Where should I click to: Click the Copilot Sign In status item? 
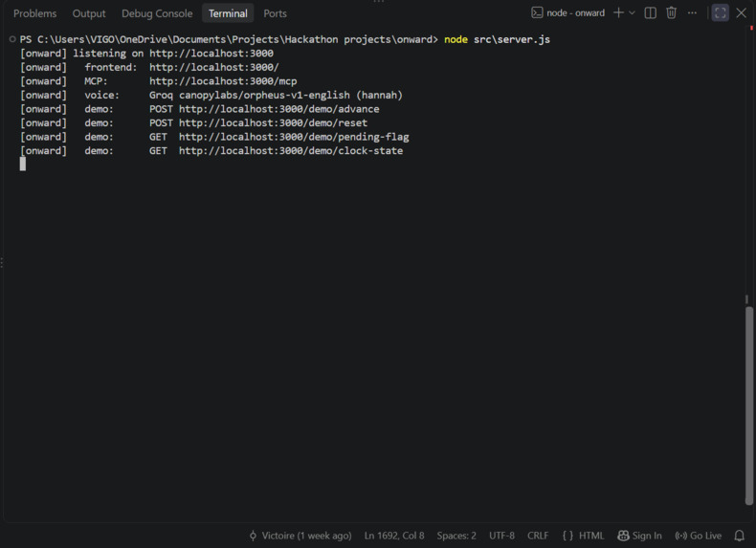[639, 536]
